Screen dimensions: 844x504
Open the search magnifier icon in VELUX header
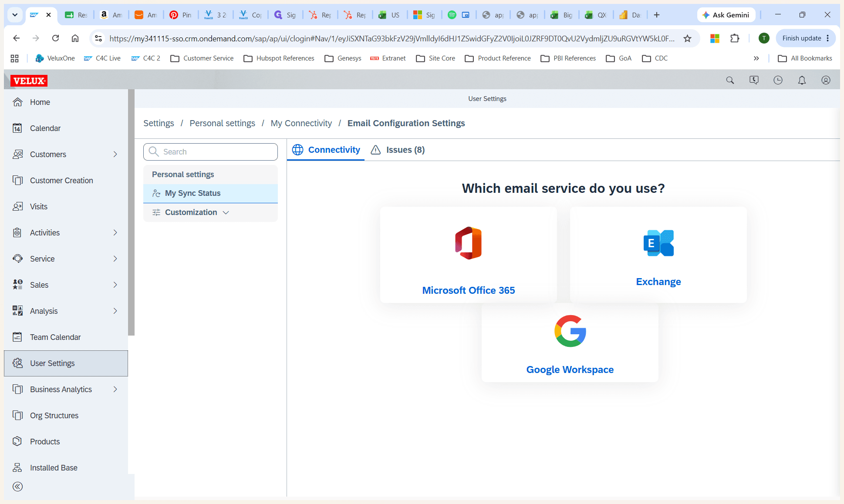point(730,80)
